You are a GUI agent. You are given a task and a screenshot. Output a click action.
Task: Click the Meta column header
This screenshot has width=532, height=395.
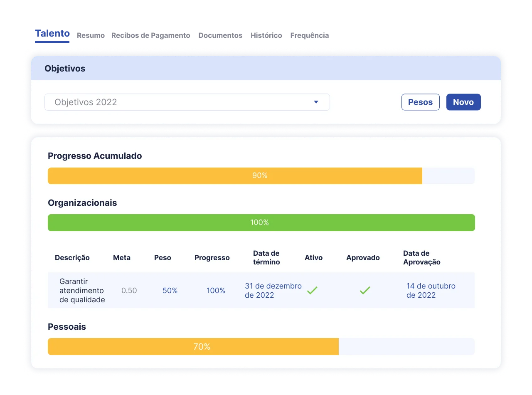pos(122,258)
